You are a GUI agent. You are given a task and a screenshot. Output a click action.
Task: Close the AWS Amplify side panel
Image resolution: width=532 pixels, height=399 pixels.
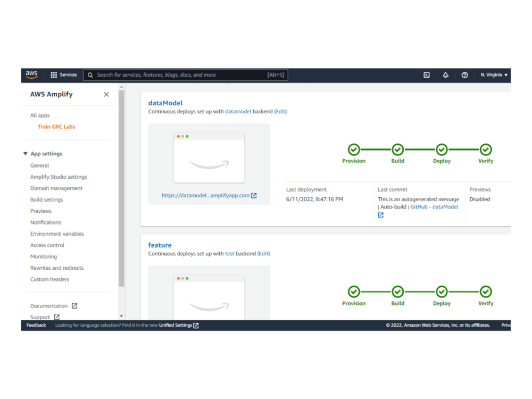click(106, 94)
